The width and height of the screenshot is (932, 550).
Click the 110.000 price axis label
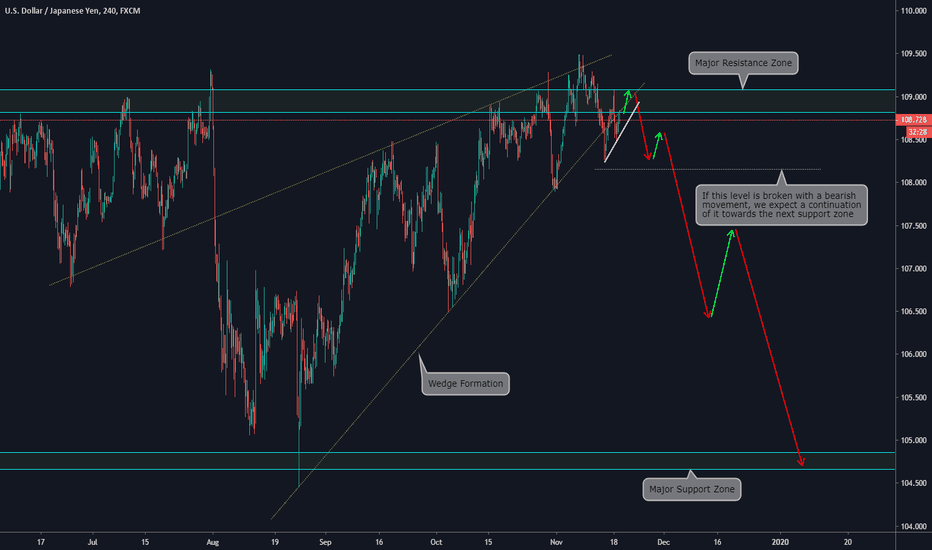pos(912,11)
